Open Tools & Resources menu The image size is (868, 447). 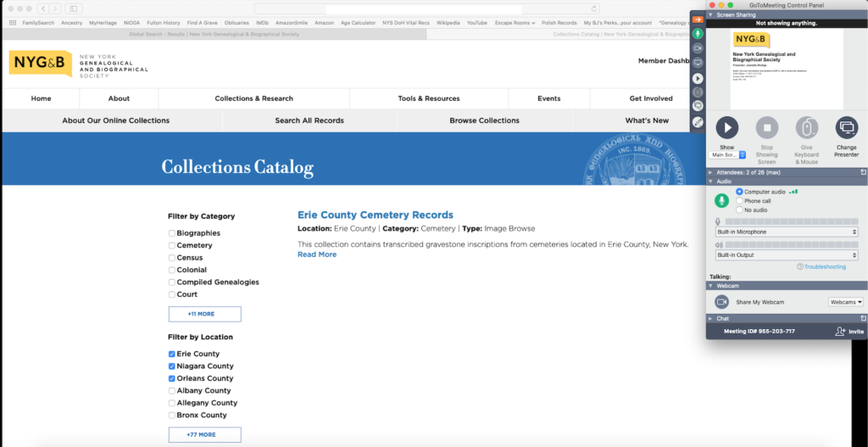[429, 98]
